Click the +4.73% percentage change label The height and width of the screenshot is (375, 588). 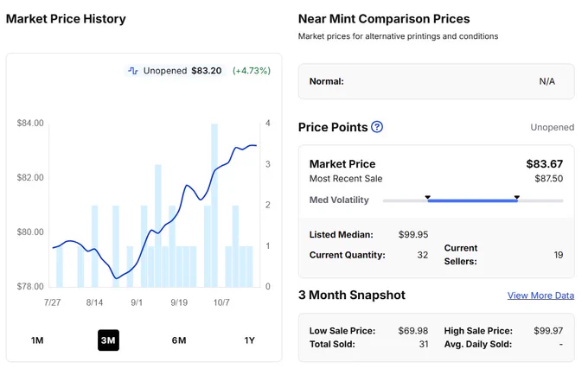tap(252, 71)
